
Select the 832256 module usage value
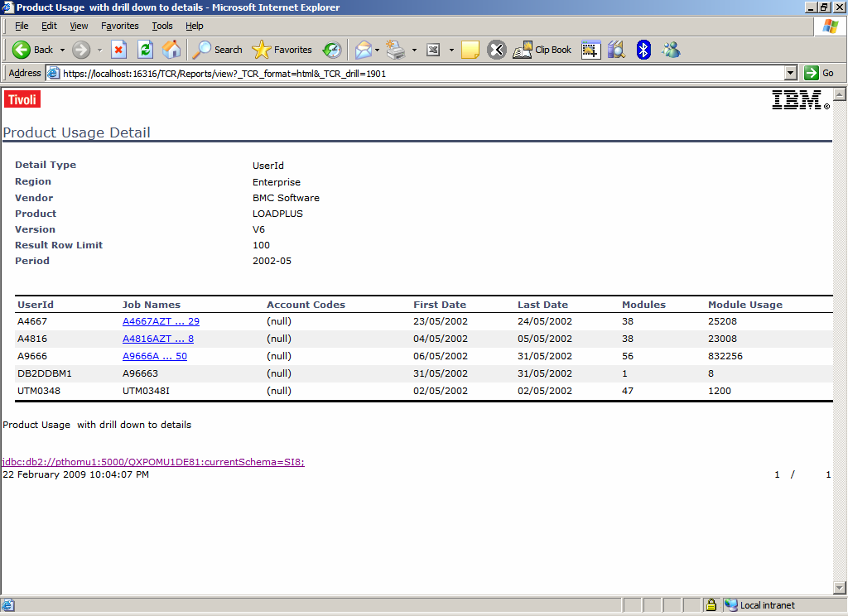(725, 356)
